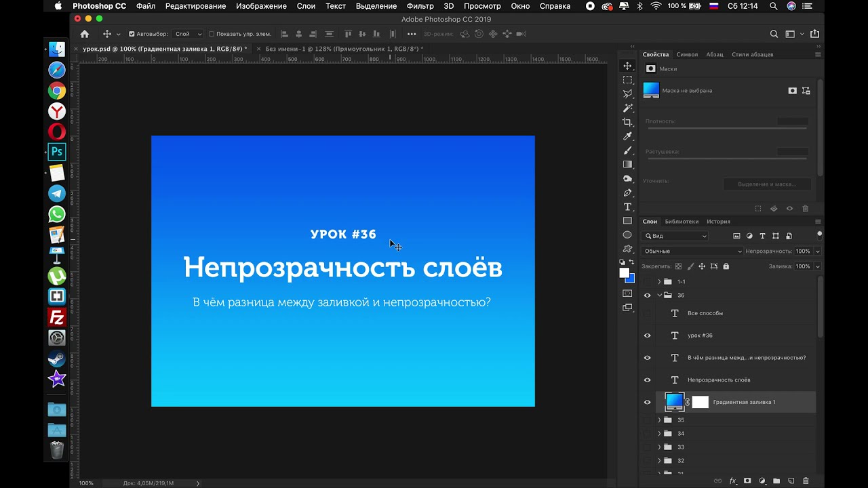Select the Horizontal Type tool
Image resolution: width=868 pixels, height=488 pixels.
627,207
